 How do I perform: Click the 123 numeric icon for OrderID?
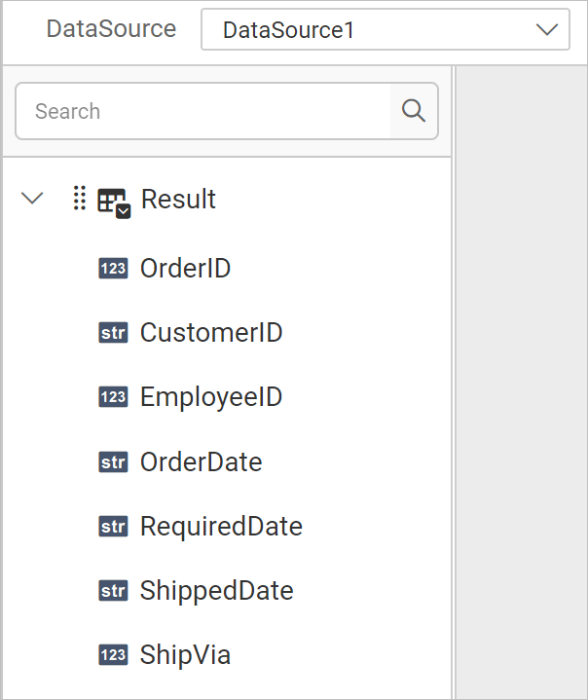[x=113, y=269]
